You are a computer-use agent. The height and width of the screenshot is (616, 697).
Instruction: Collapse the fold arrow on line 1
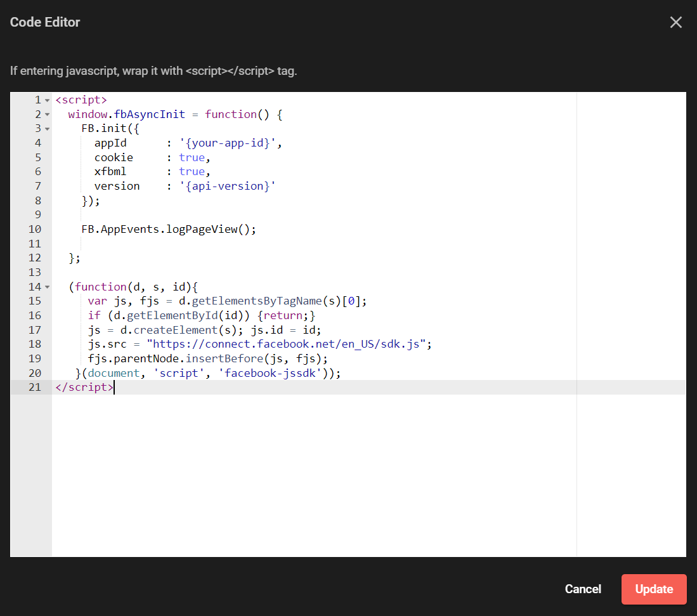click(x=47, y=100)
